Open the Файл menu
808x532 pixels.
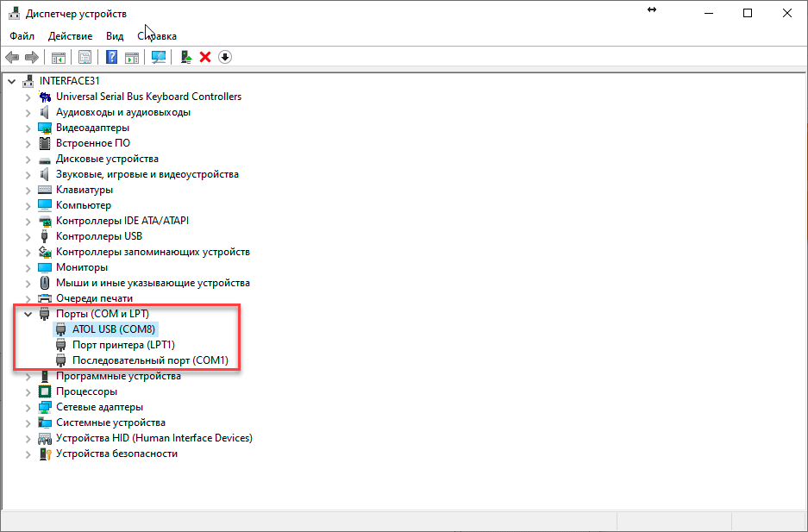[22, 36]
